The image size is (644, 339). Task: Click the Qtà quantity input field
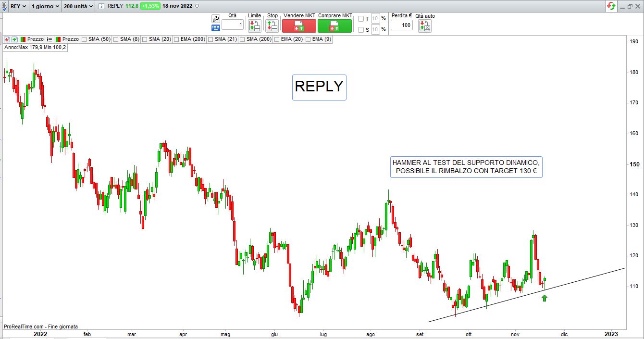pos(232,25)
